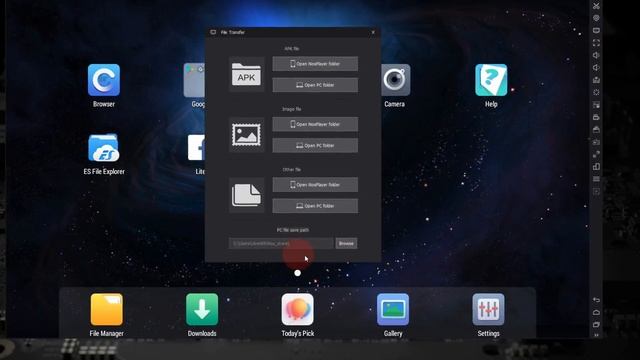Click the home screen page indicator dot
The image size is (640, 360).
pos(298,273)
